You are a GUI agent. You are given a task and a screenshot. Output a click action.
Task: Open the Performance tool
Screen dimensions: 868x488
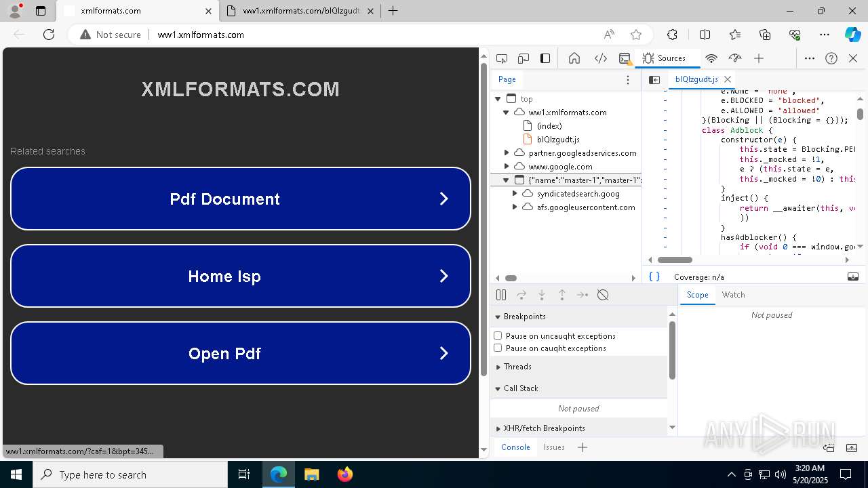point(735,58)
